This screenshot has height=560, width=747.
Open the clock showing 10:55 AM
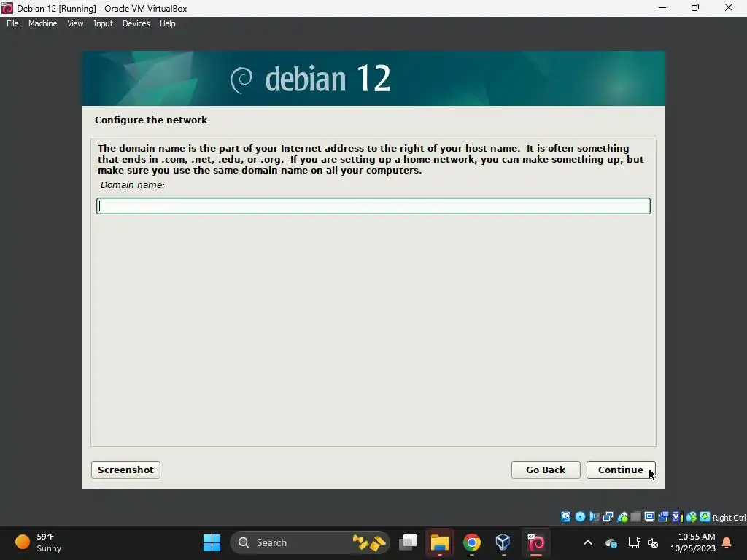693,542
